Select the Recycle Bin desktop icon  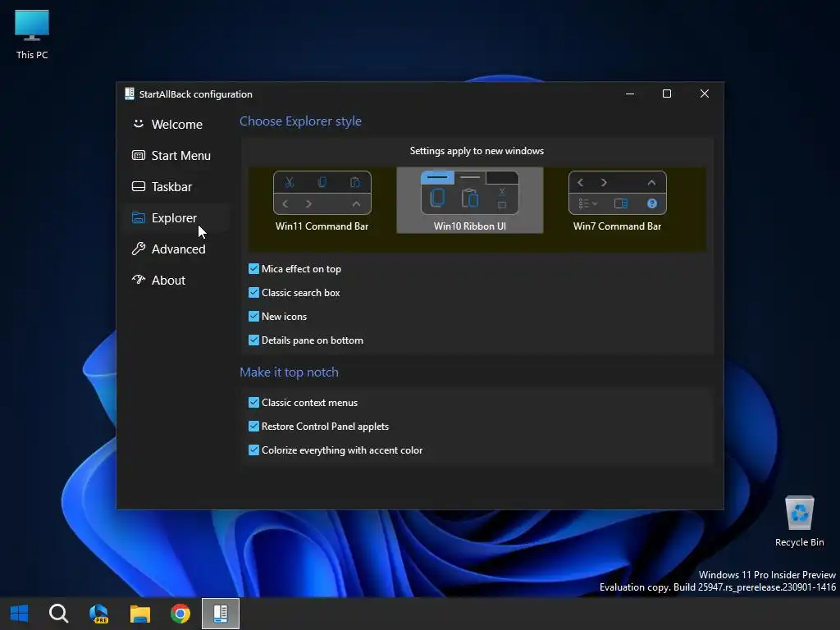pos(799,521)
